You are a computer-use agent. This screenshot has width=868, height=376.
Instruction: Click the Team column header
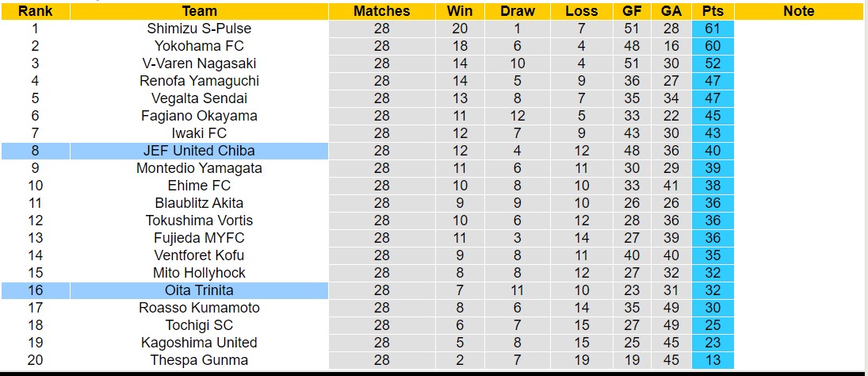click(x=199, y=11)
